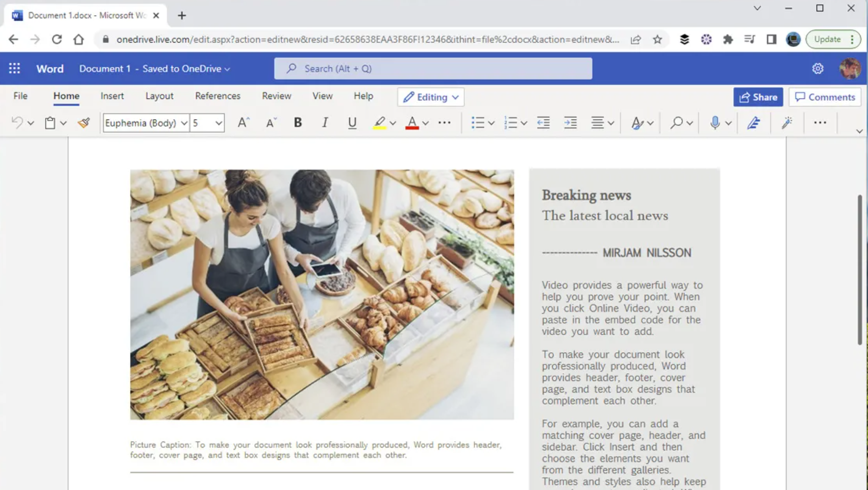Apply italic formatting
868x490 pixels.
324,122
